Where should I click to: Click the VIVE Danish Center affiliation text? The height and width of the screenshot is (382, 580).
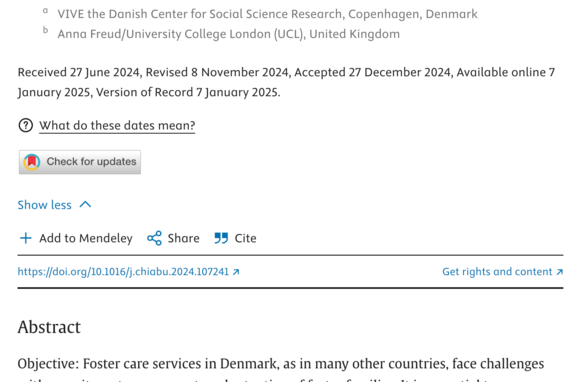pos(267,14)
